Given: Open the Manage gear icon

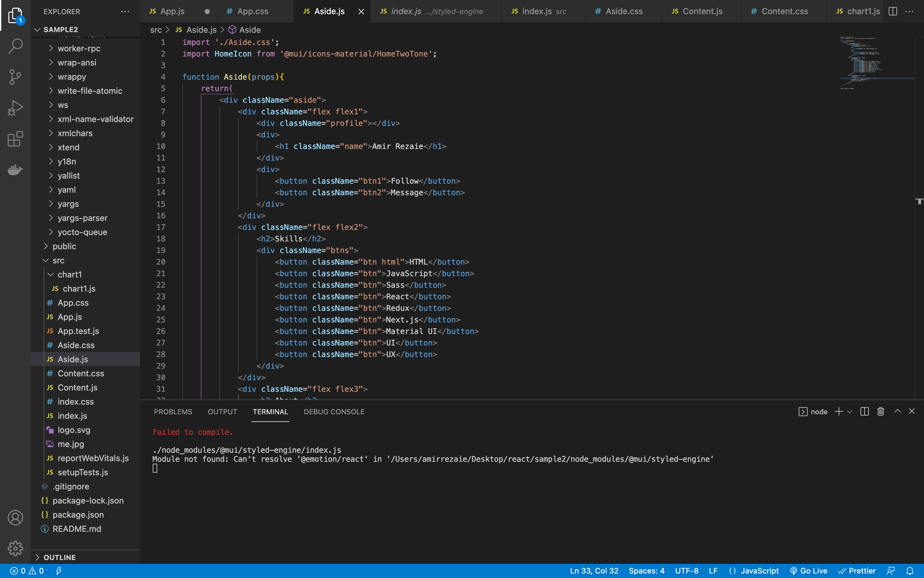Looking at the screenshot, I should tap(15, 548).
